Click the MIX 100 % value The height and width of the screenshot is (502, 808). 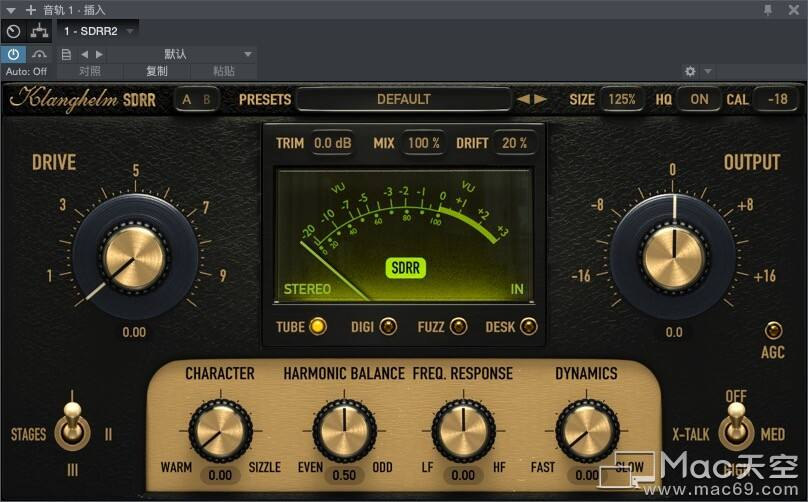click(424, 143)
